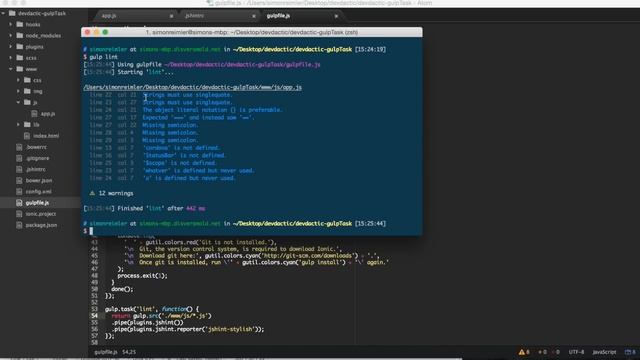Click the process.exit(1) code line
Viewport: 640px width, 360px height.
tap(142, 276)
